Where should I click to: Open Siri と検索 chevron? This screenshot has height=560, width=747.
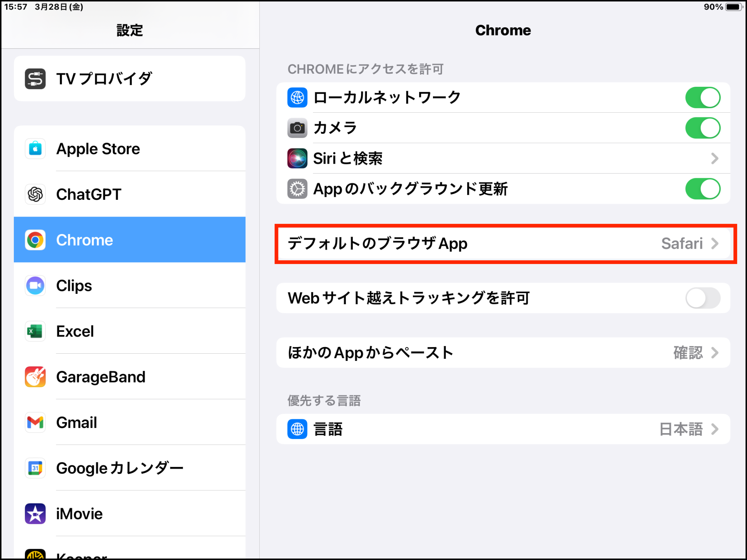[x=715, y=158]
